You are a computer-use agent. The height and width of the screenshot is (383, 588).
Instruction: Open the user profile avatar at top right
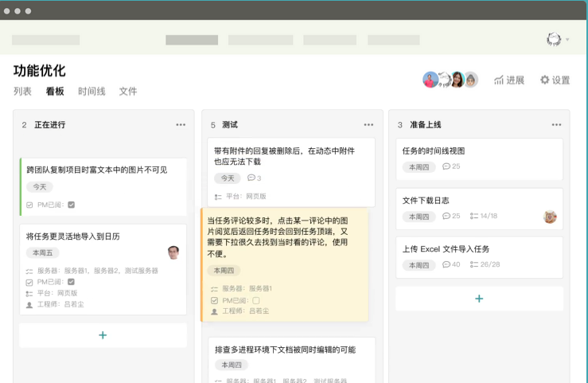point(554,39)
